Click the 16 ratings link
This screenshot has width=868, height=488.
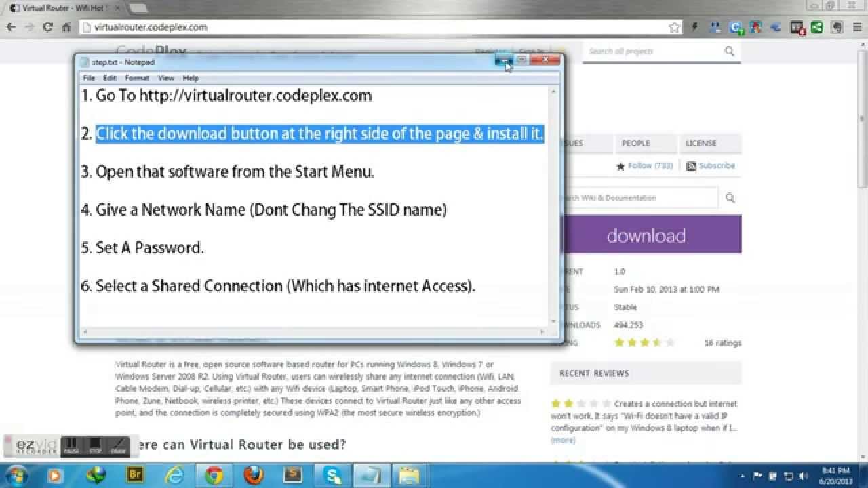(x=723, y=342)
